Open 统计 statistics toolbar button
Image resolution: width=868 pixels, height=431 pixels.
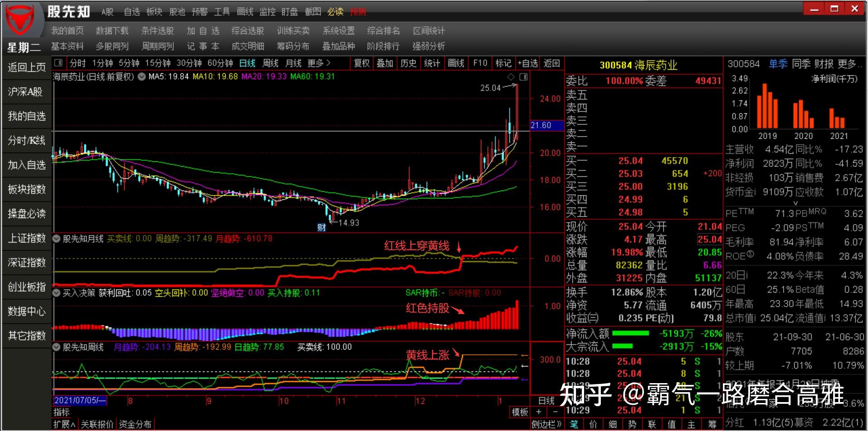(x=432, y=63)
